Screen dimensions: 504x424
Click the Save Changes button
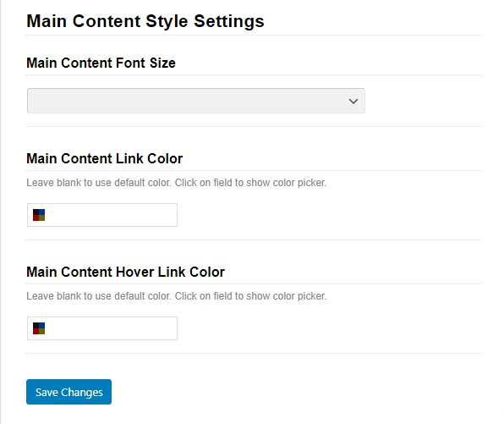(68, 392)
